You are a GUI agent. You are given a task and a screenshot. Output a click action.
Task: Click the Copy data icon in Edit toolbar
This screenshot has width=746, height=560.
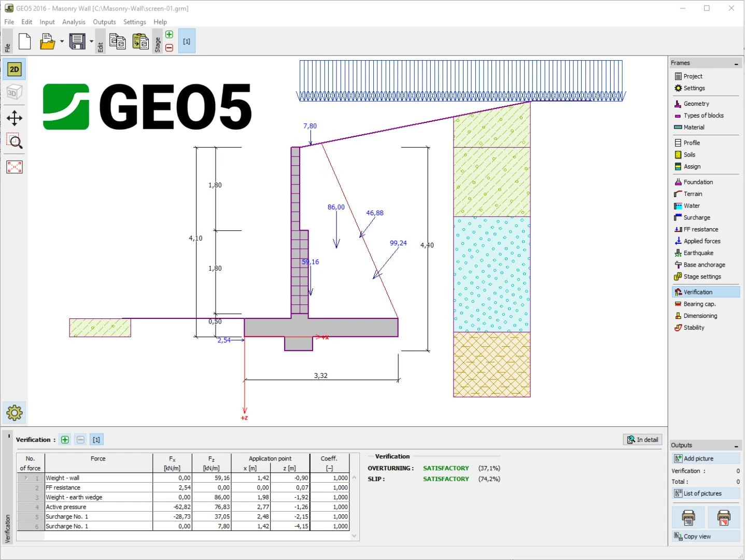[x=118, y=41]
